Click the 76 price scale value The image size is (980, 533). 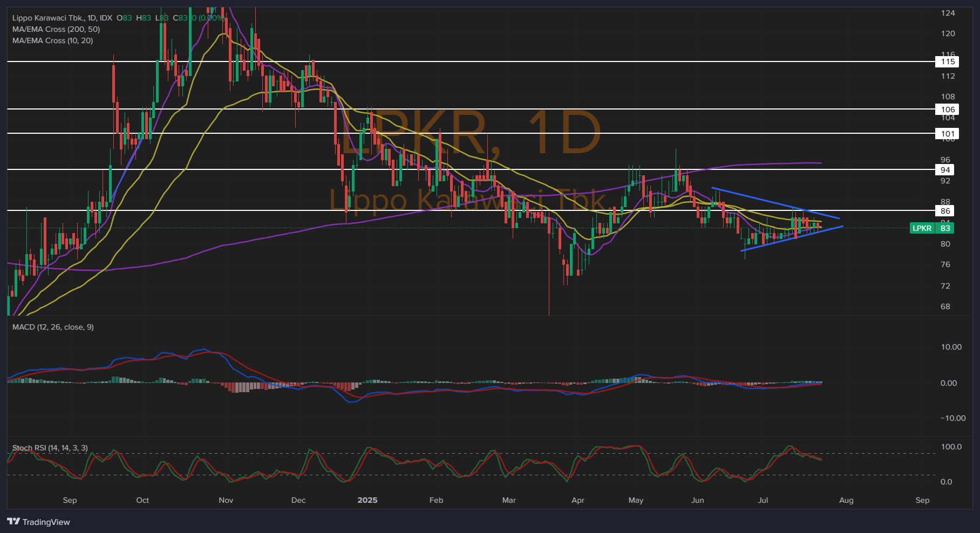click(945, 264)
